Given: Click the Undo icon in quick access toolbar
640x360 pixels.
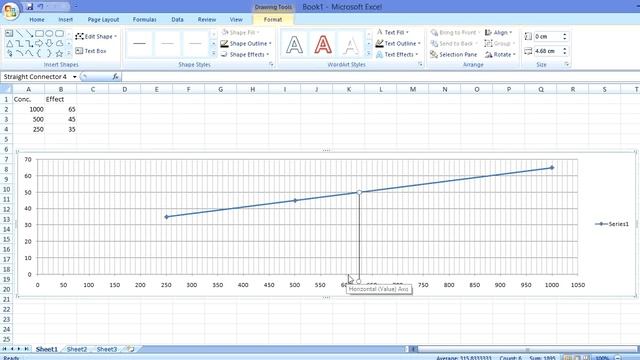Looking at the screenshot, I should pyautogui.click(x=40, y=7).
